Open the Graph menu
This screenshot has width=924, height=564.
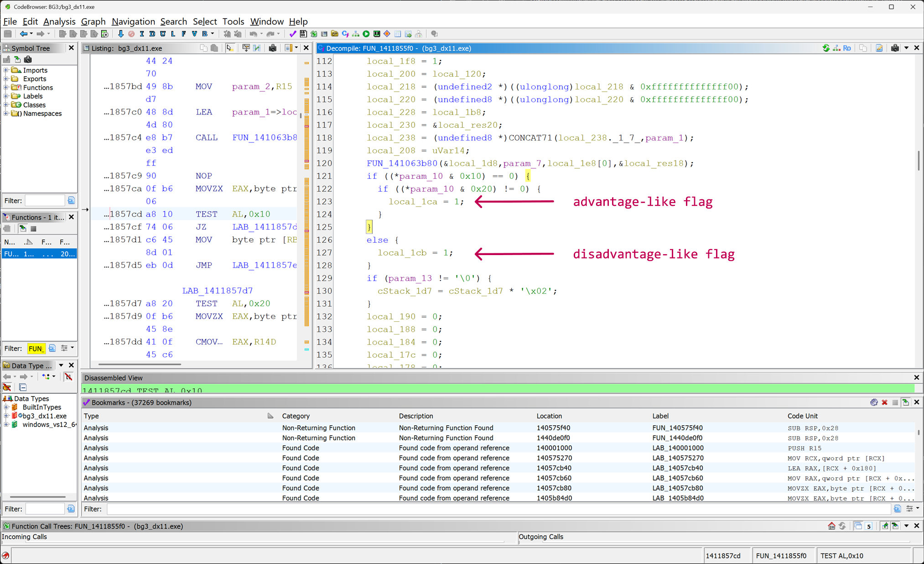93,21
